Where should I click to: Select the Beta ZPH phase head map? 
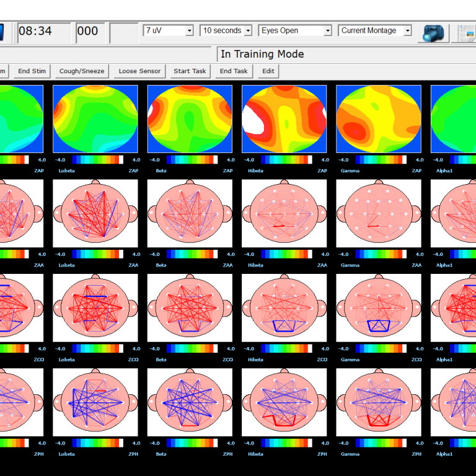(190, 402)
